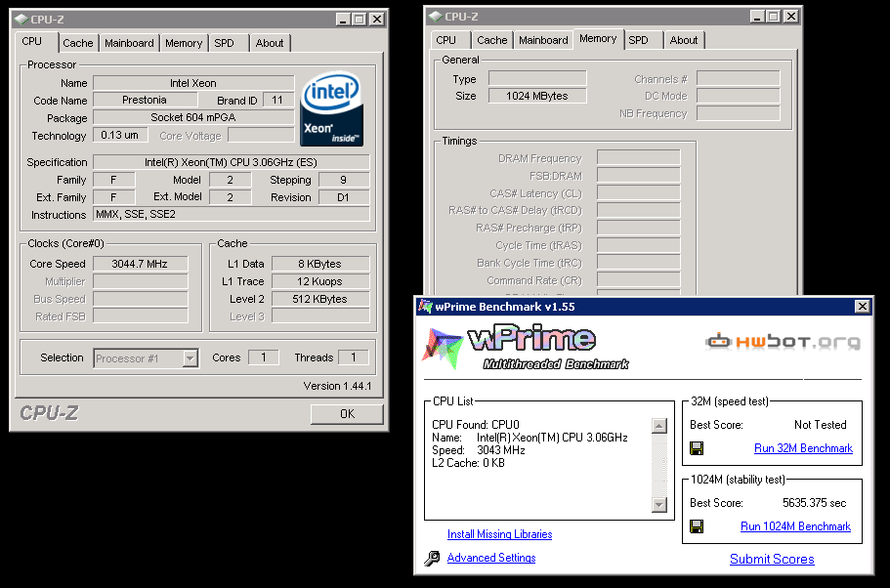Image resolution: width=890 pixels, height=588 pixels.
Task: Minimize the left CPU-Z window
Action: 342,20
